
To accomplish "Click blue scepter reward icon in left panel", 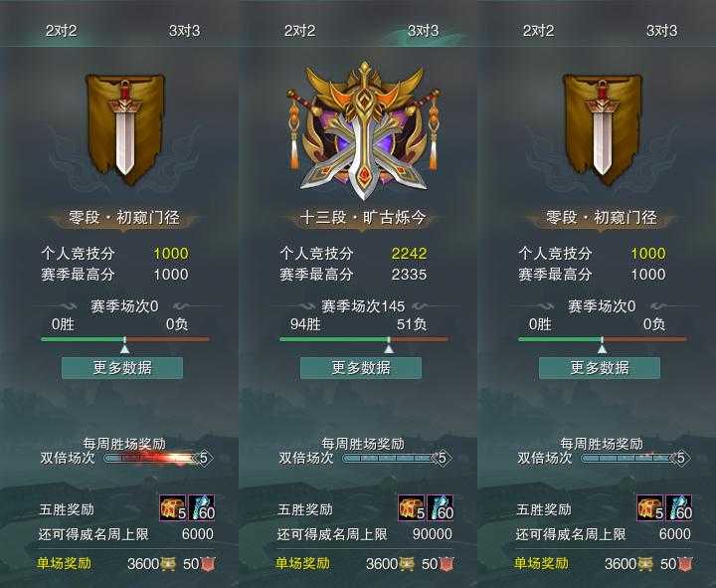I will coord(201,507).
